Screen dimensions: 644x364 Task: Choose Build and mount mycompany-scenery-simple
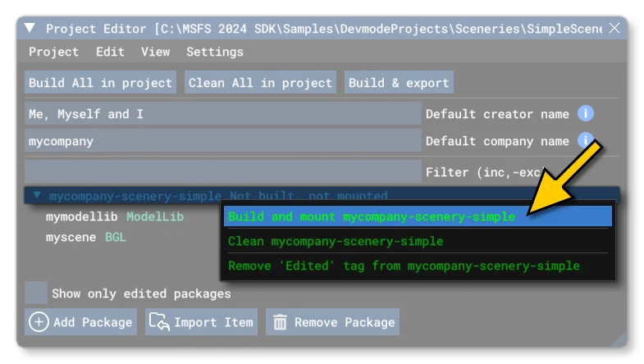pos(418,216)
